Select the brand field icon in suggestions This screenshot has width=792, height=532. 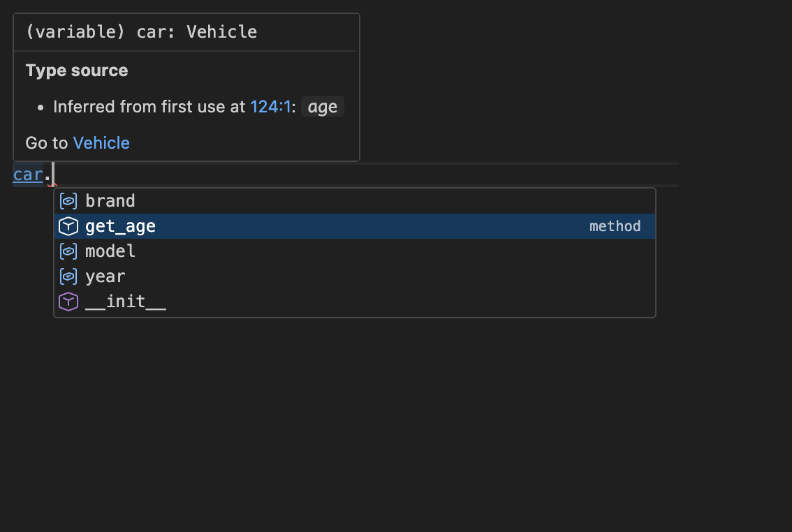point(68,200)
